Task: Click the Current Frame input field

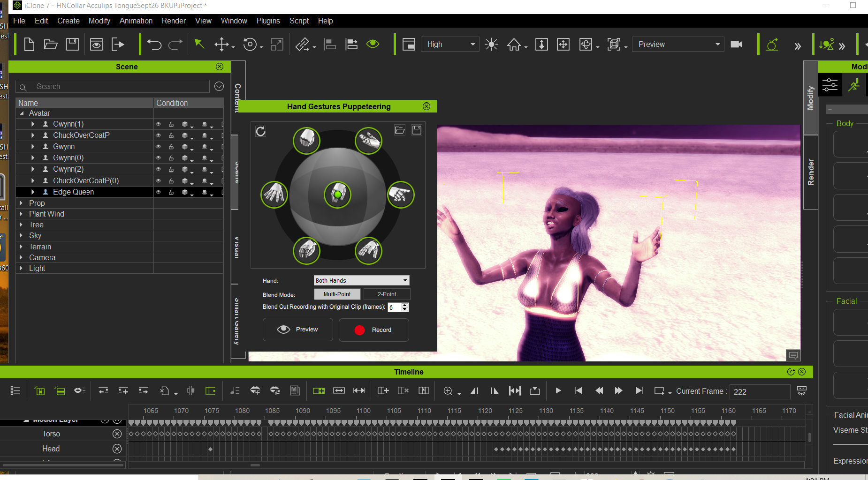Action: (760, 391)
